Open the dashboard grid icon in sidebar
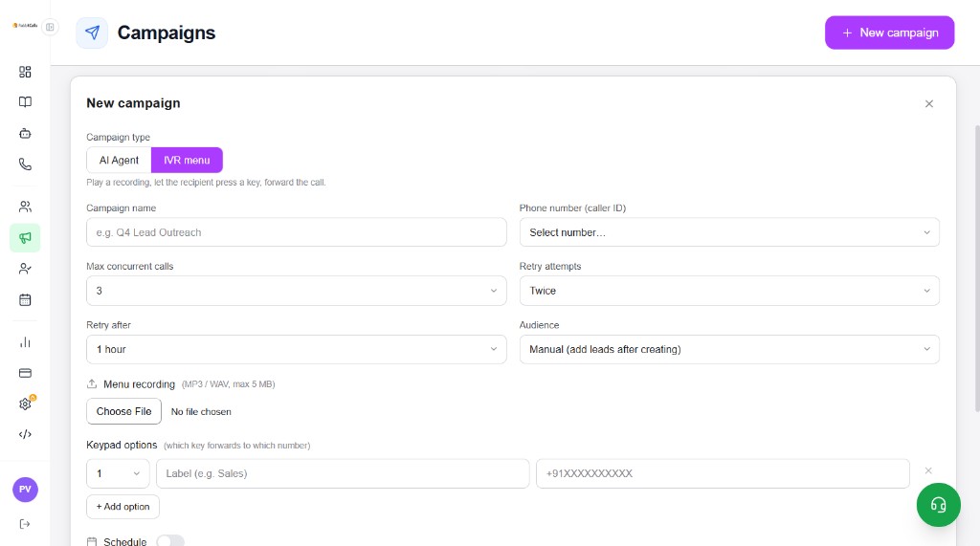Viewport: 980px width, 546px height. (x=25, y=72)
